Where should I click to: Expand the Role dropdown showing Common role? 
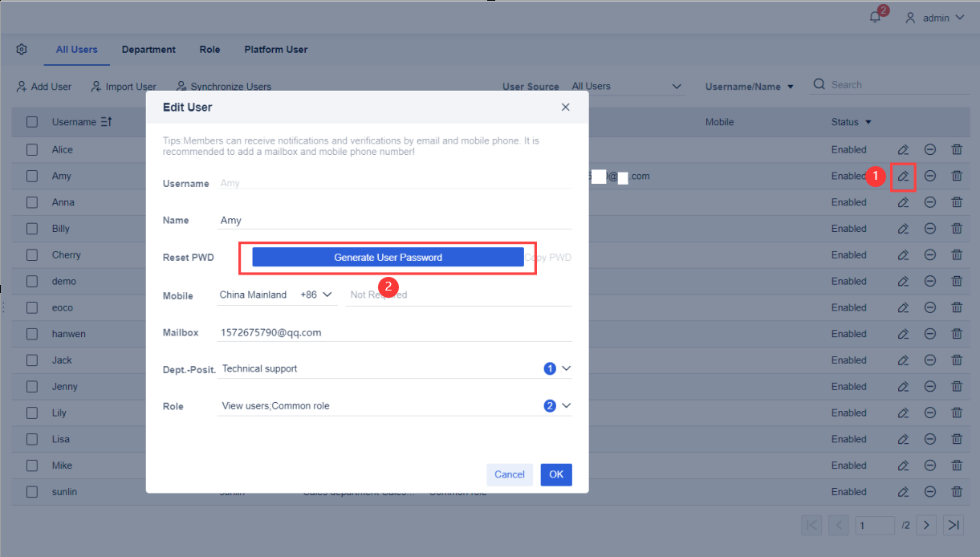click(x=567, y=405)
